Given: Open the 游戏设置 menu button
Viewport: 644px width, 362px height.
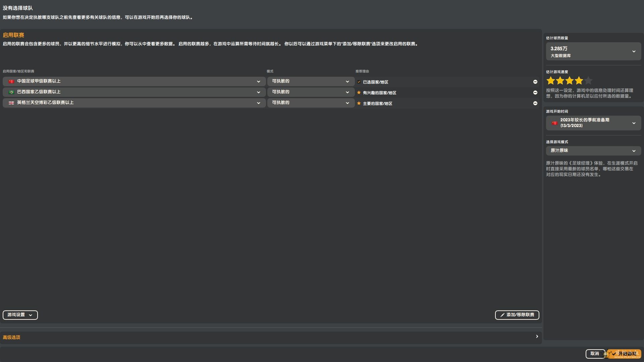Looking at the screenshot, I should pos(20,315).
